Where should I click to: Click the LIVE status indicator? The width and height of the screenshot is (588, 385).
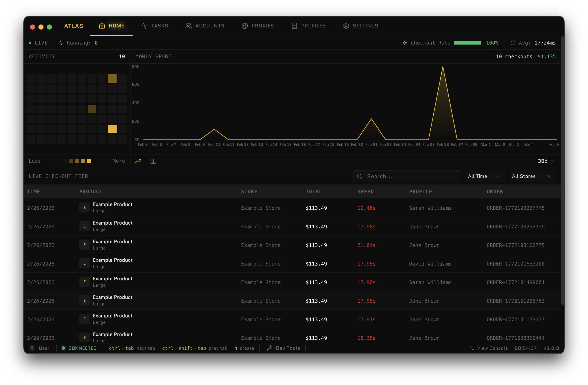point(38,43)
